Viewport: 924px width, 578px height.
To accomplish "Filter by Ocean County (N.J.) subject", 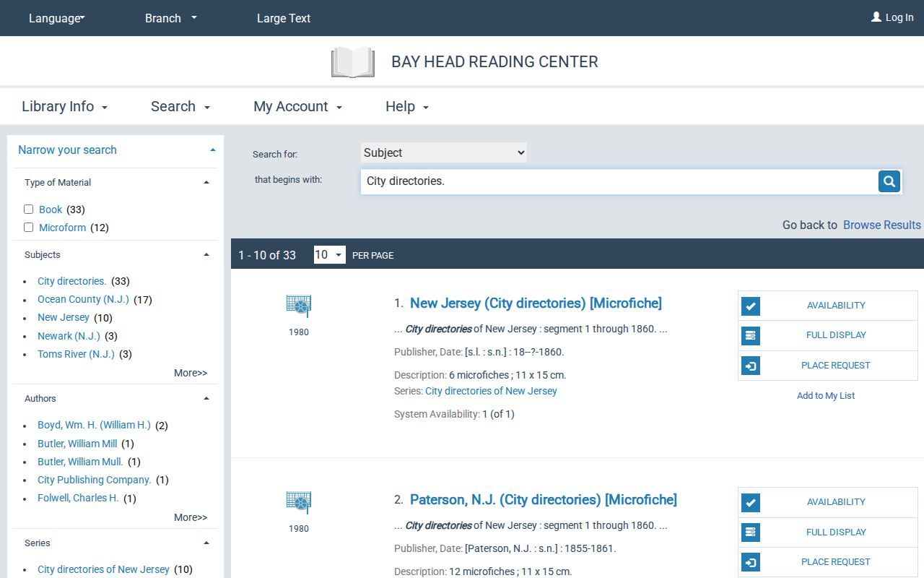I will click(84, 299).
